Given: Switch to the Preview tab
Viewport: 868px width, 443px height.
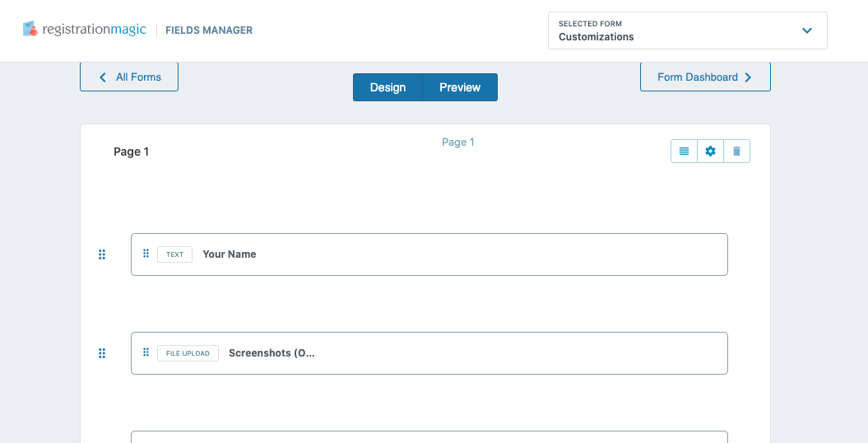Looking at the screenshot, I should tap(459, 87).
